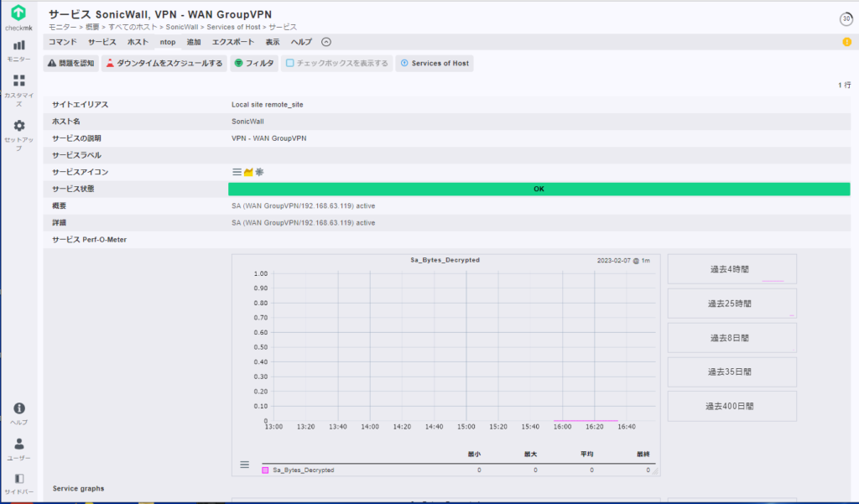859x504 pixels.
Task: Select the 過去4時間 graph thumbnail
Action: coord(731,269)
